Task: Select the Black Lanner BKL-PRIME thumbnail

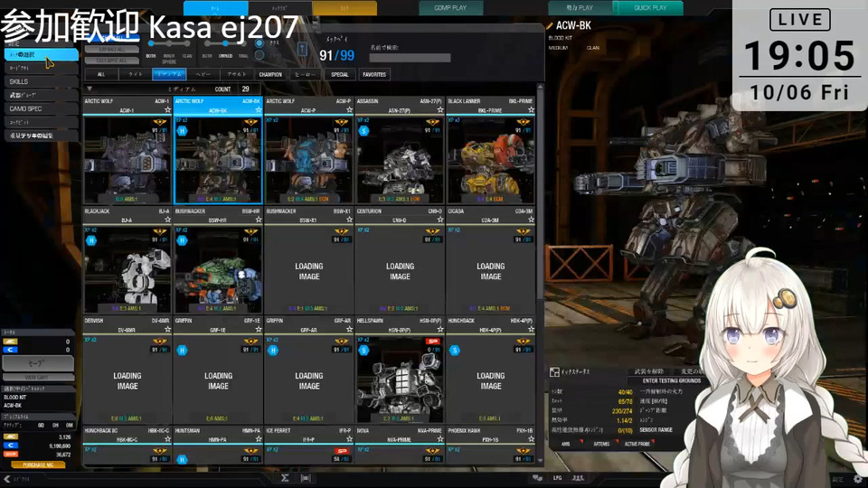Action: [490, 160]
